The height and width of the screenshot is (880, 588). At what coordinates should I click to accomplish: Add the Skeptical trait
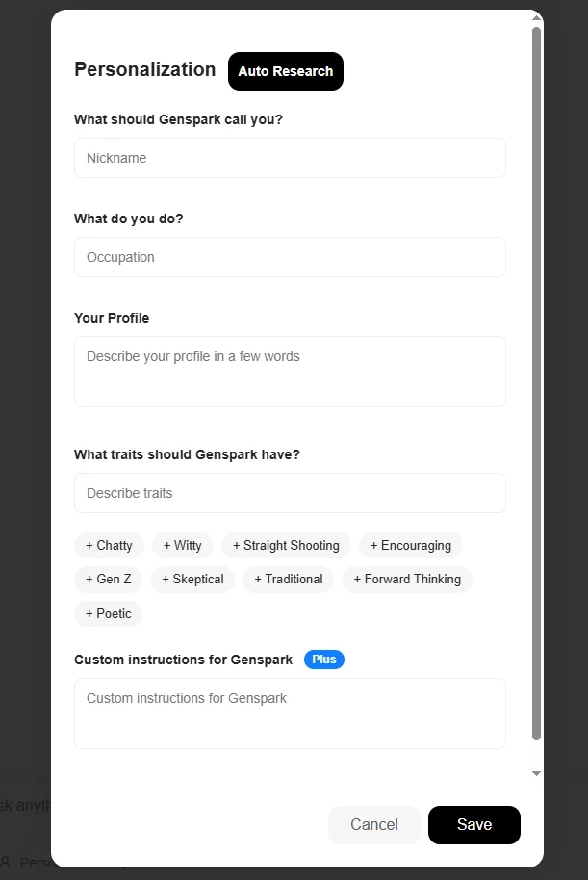[193, 580]
